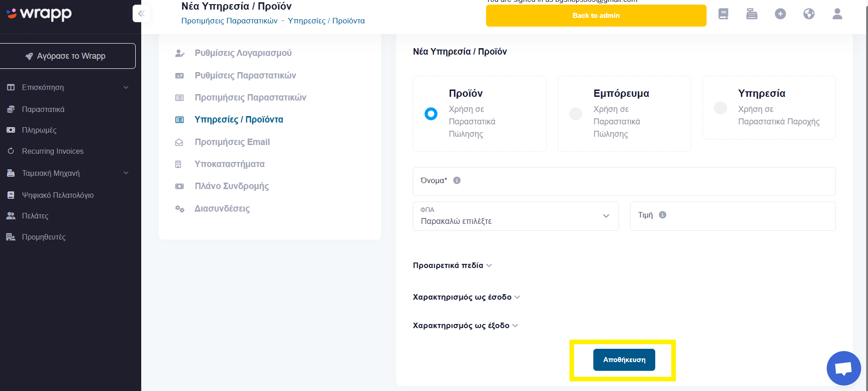Image resolution: width=868 pixels, height=391 pixels.
Task: Click the Πελάτες people icon
Action: 11,216
